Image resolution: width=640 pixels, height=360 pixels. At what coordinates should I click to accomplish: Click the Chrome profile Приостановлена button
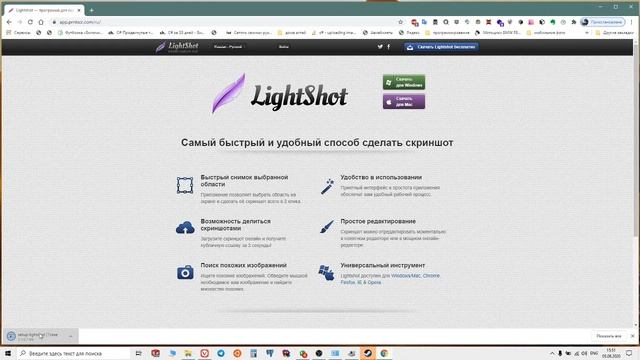(x=602, y=22)
